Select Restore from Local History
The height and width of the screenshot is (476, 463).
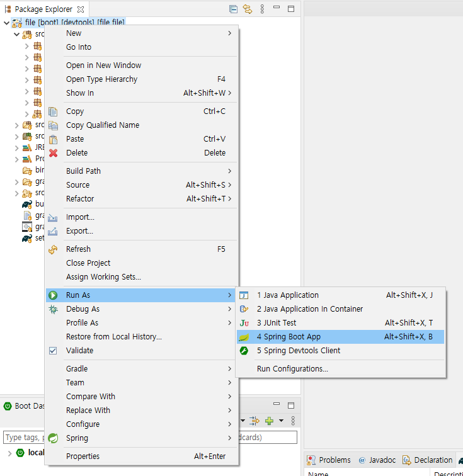142,337
